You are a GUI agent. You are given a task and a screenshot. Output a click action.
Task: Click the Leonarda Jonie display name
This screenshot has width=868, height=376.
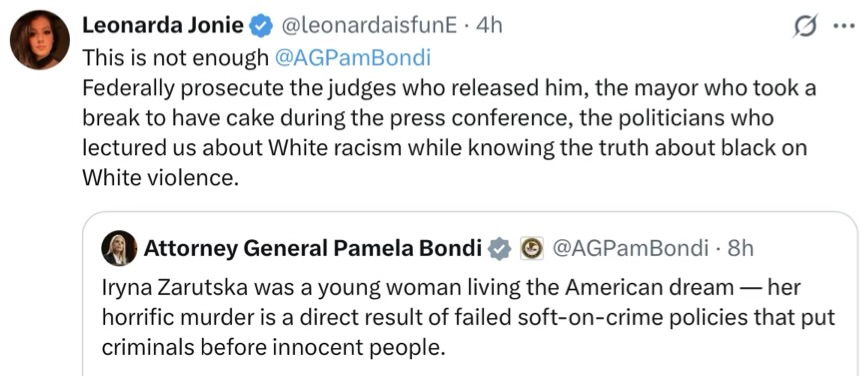(163, 25)
